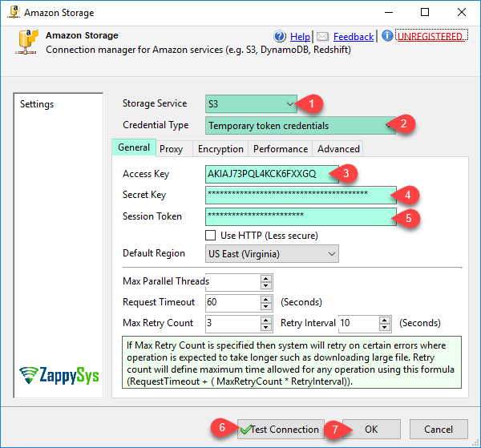Viewport: 481px width, 448px height.
Task: Increase Max Parallel Threads with up arrow
Action: [x=266, y=278]
